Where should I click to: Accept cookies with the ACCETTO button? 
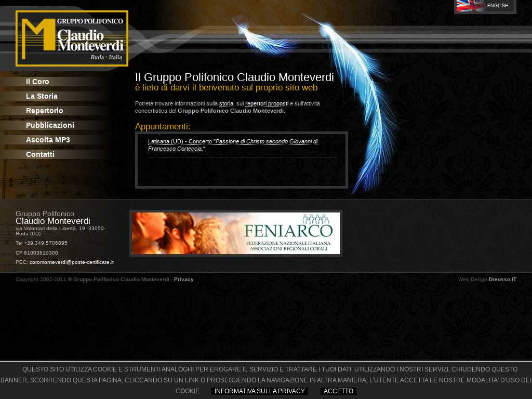click(338, 391)
